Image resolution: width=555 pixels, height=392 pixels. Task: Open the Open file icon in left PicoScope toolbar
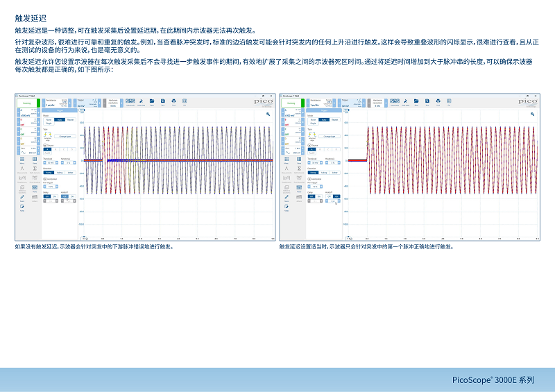(152, 103)
